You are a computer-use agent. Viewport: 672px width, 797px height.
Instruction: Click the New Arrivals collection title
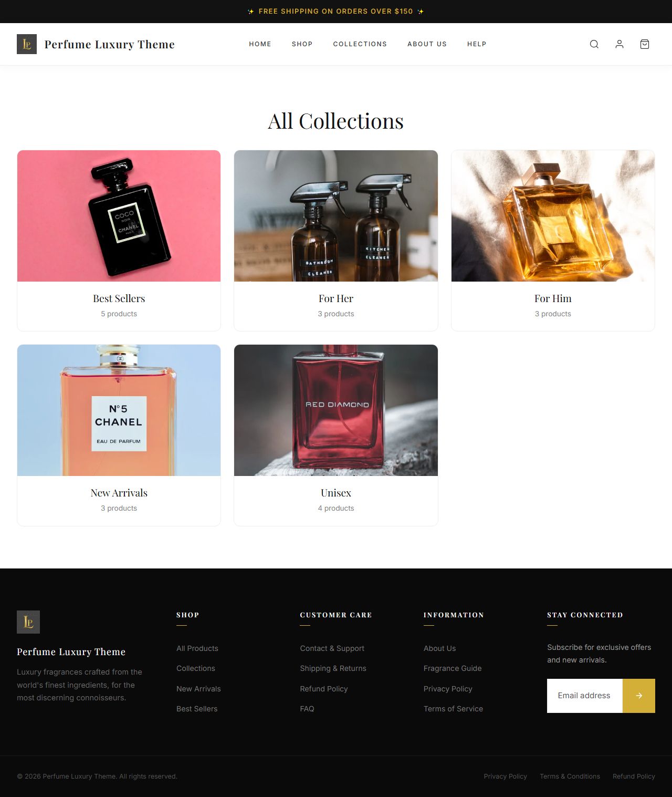click(x=119, y=493)
